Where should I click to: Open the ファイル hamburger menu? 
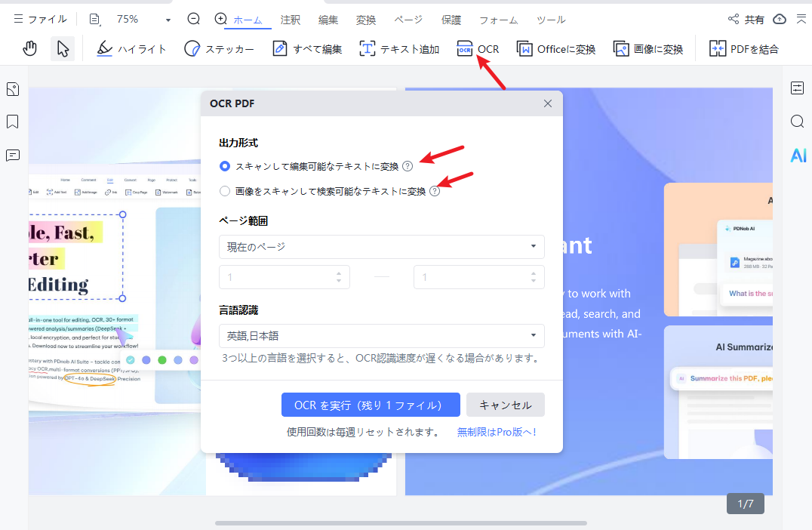coord(40,19)
